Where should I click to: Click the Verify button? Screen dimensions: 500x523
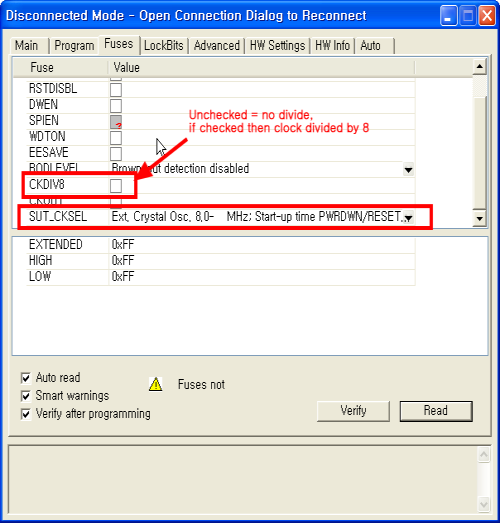[x=353, y=411]
